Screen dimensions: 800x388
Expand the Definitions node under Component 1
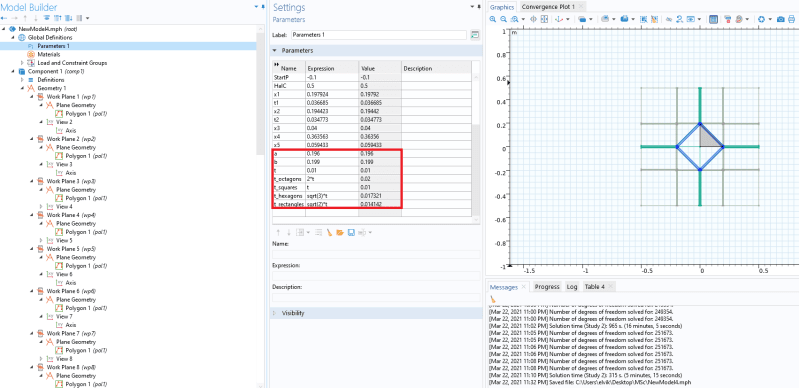(22, 80)
